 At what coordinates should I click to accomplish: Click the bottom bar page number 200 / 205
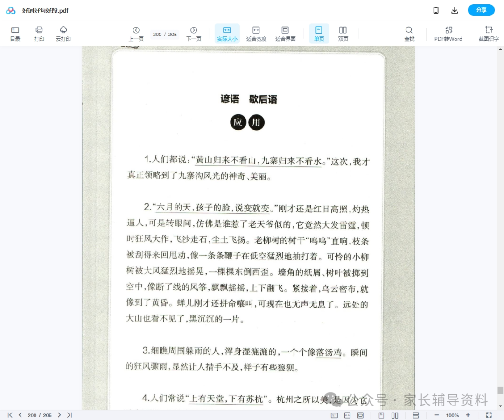pyautogui.click(x=40, y=415)
